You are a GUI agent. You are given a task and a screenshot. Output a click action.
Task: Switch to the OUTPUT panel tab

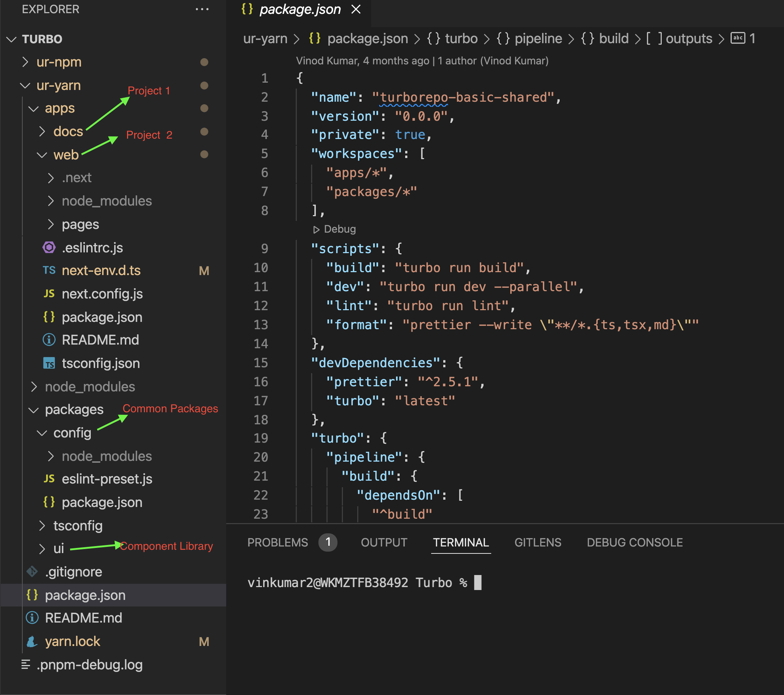pos(384,542)
